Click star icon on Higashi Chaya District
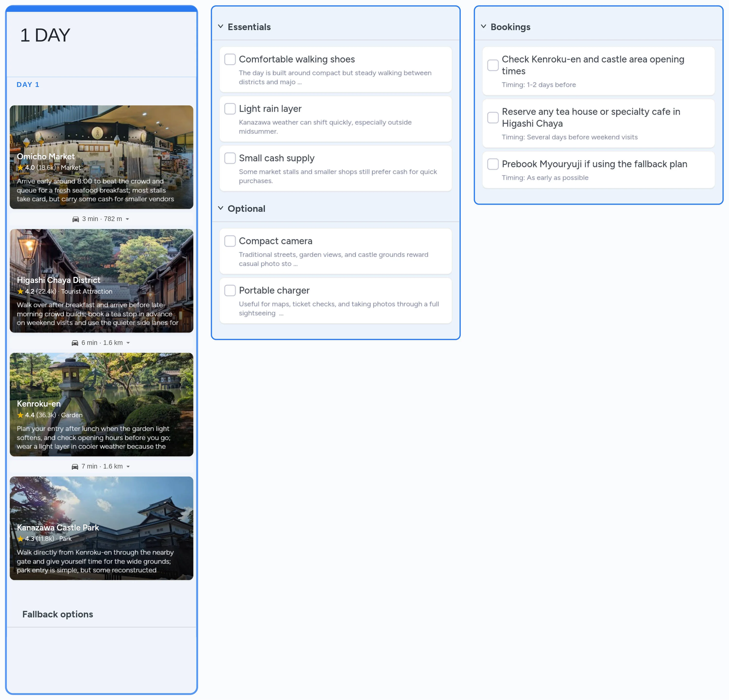Screen dimensions: 729x700 point(20,291)
